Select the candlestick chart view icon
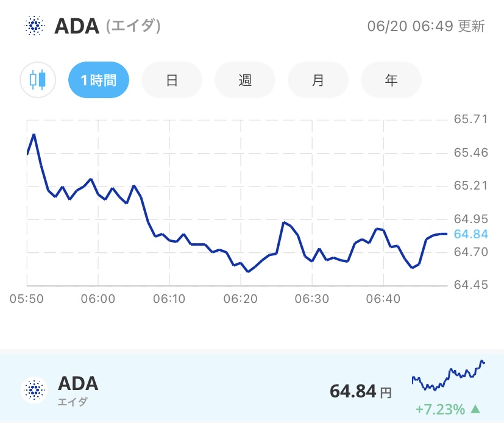This screenshot has width=504, height=423. [x=37, y=79]
